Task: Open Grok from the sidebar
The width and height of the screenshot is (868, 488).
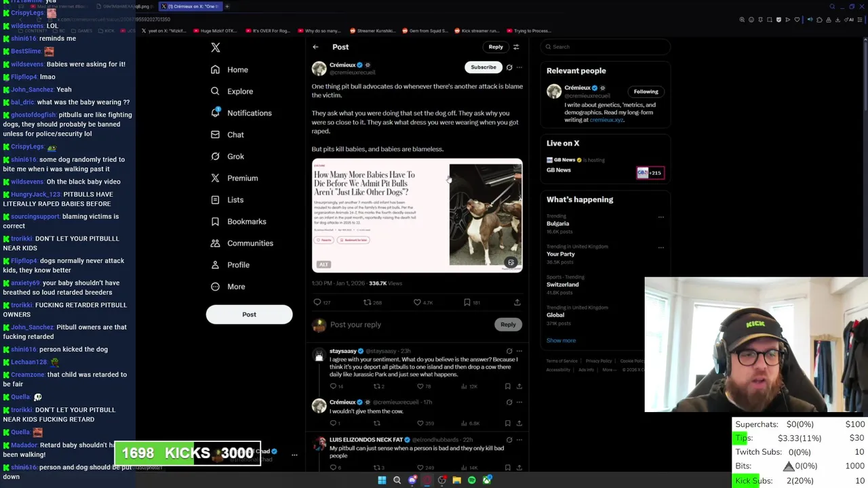Action: point(226,157)
